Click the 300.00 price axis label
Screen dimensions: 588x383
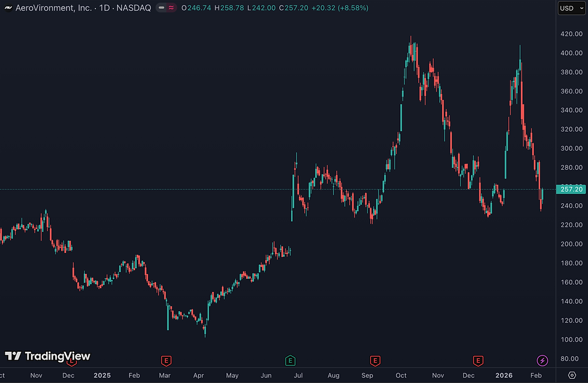[x=571, y=149]
